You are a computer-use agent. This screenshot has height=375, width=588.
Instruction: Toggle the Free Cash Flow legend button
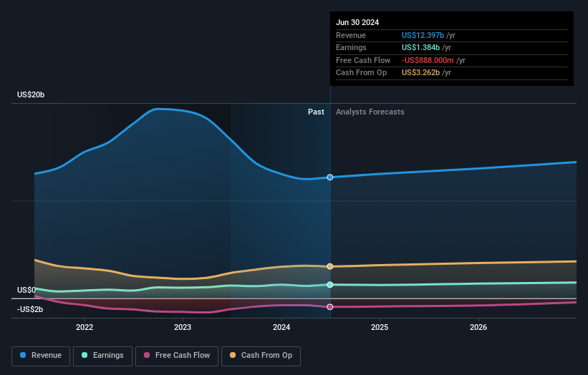point(177,356)
